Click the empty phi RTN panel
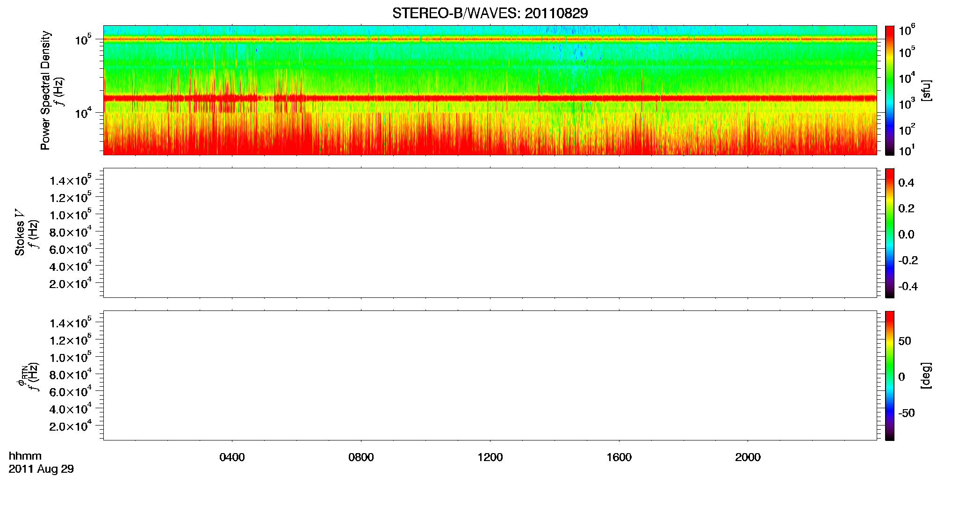The image size is (980, 505). coord(490,375)
